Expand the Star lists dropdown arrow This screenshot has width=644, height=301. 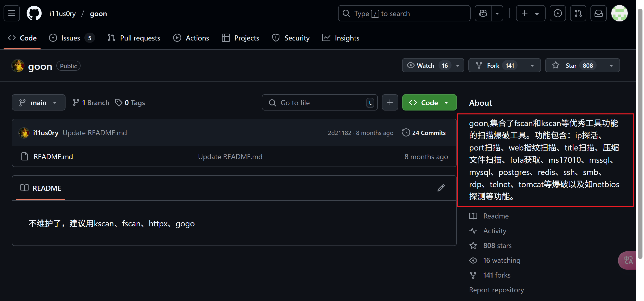coord(611,65)
